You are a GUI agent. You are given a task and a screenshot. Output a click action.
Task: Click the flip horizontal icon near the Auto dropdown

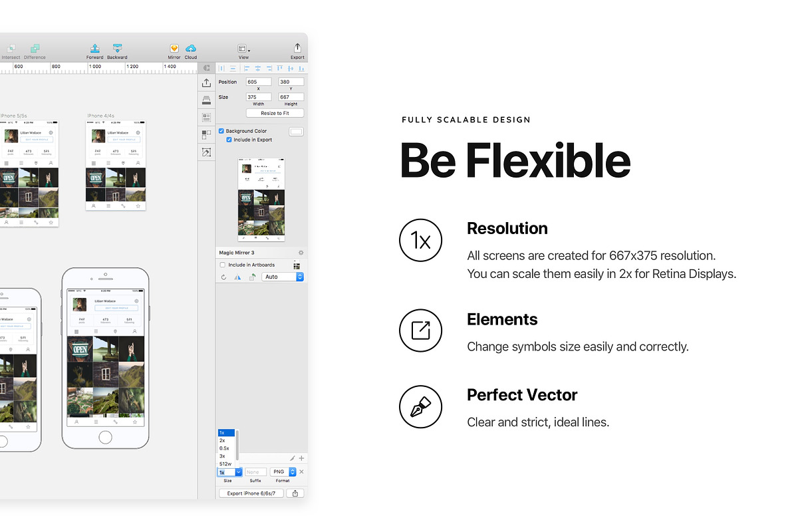pos(237,277)
